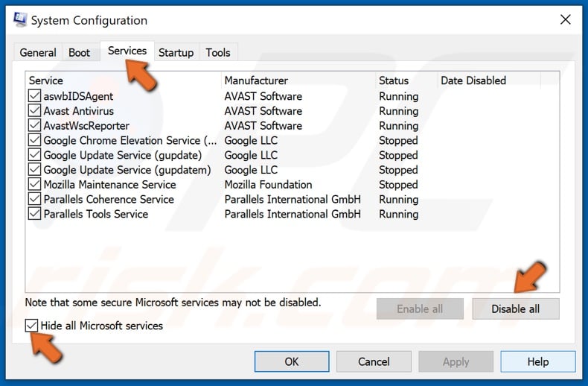Select the Google Chrome Elevation Service name
This screenshot has width=588, height=386.
pos(130,140)
